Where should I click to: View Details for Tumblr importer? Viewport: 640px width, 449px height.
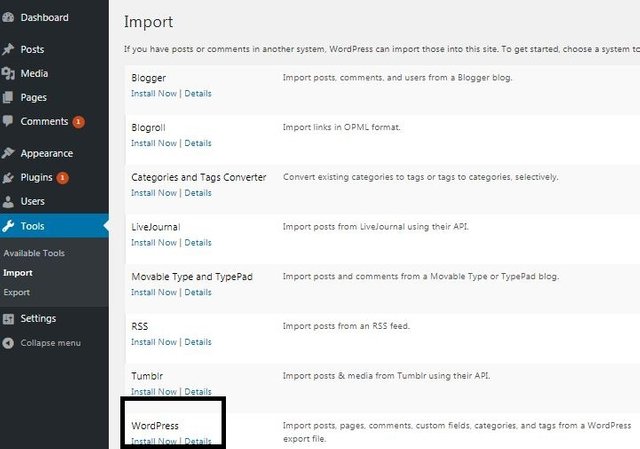point(198,392)
